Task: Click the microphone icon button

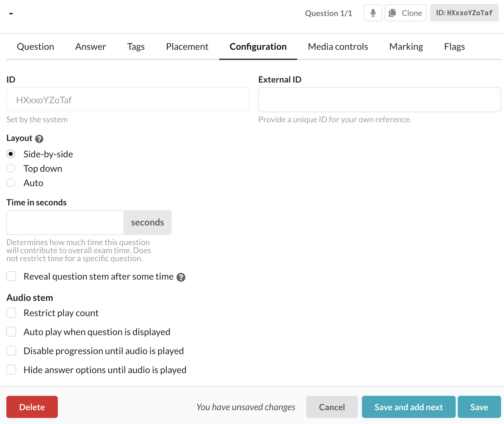Action: (373, 13)
